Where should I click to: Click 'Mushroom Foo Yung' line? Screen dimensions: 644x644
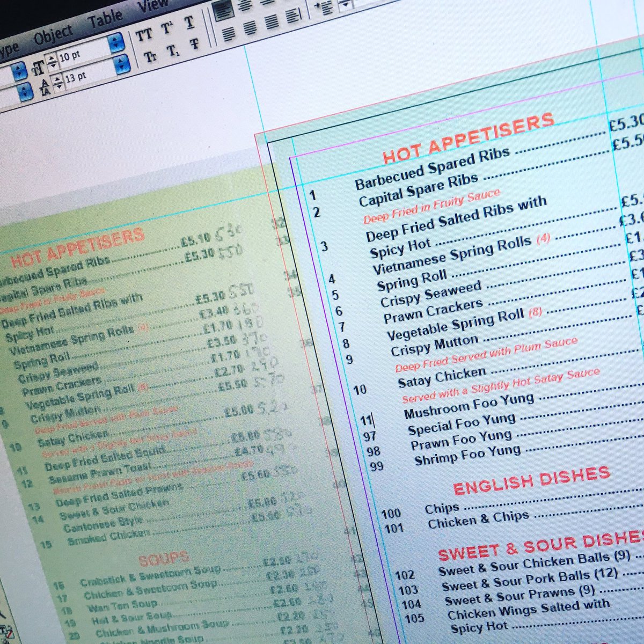click(x=470, y=406)
